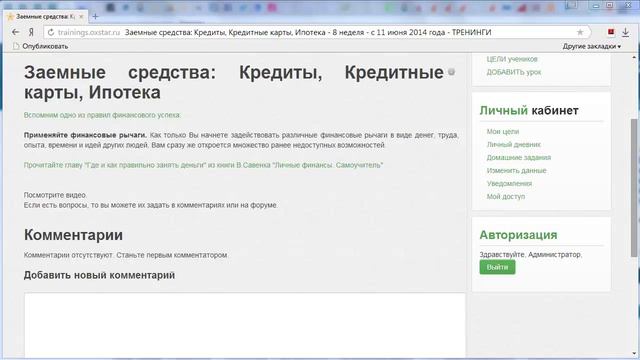Open downloads with the download arrow icon
The height and width of the screenshot is (360, 640).
625,32
